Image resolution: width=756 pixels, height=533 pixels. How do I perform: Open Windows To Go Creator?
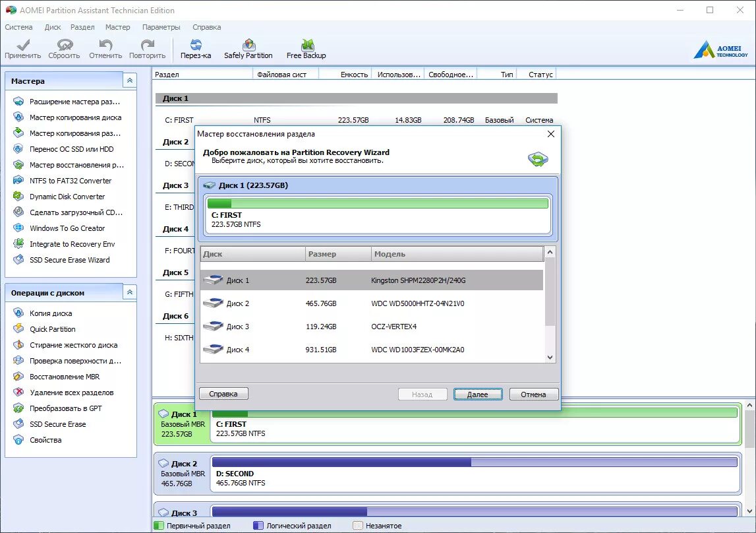click(59, 228)
